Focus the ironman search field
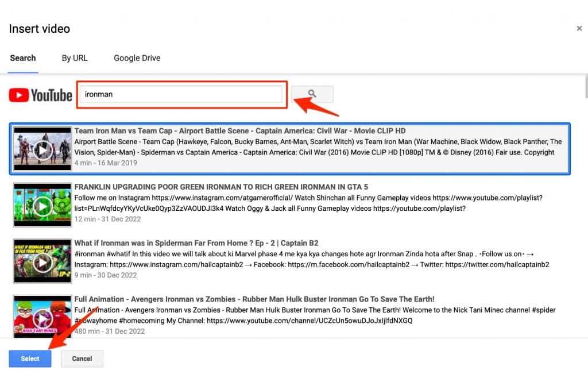The width and height of the screenshot is (588, 378). click(x=181, y=94)
